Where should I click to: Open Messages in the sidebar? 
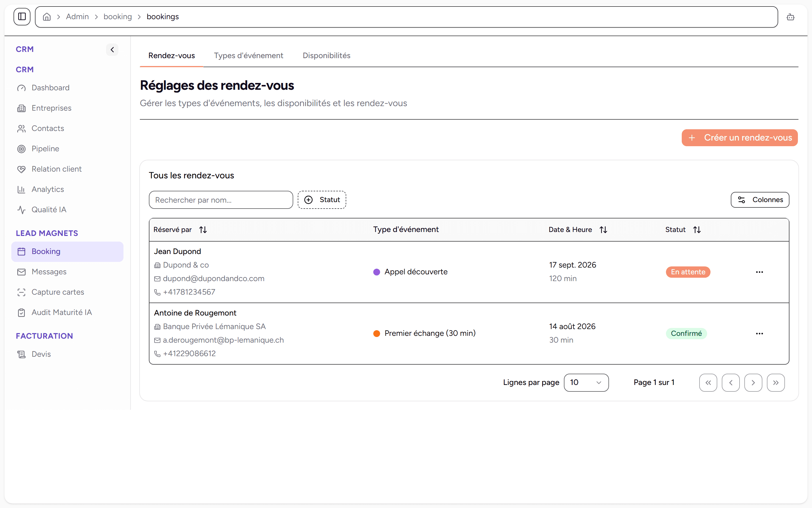[67, 272]
